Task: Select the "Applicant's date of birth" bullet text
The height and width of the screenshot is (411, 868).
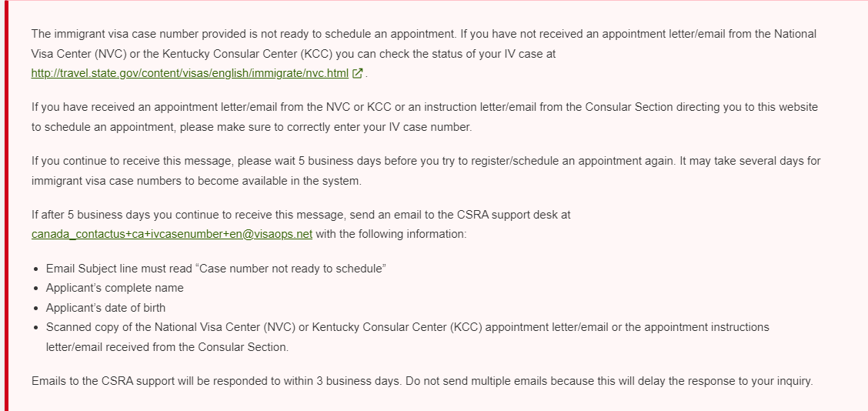Action: [x=105, y=307]
